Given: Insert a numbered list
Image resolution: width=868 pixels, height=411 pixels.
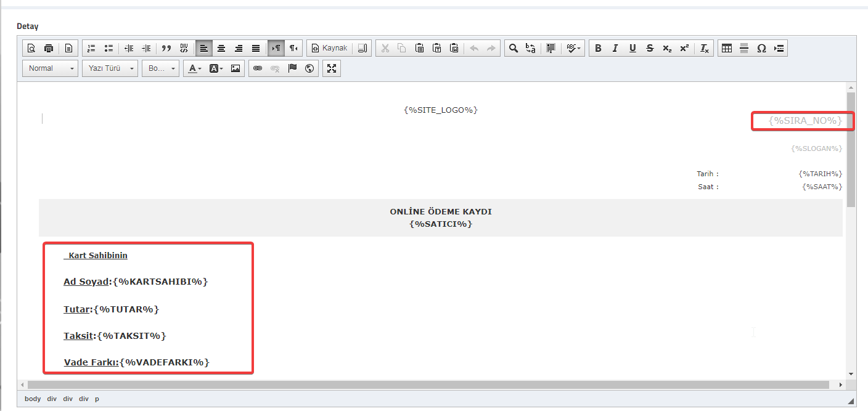Looking at the screenshot, I should (91, 48).
